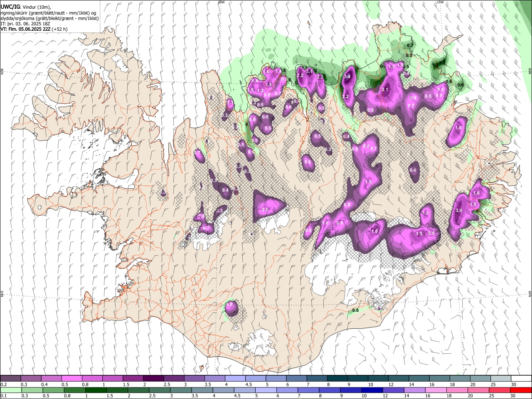This screenshot has height=399, width=532.
Task: Click the 'VT: Fim. 05.06.2025 22Z (+52 h)' line
Action: point(34,29)
